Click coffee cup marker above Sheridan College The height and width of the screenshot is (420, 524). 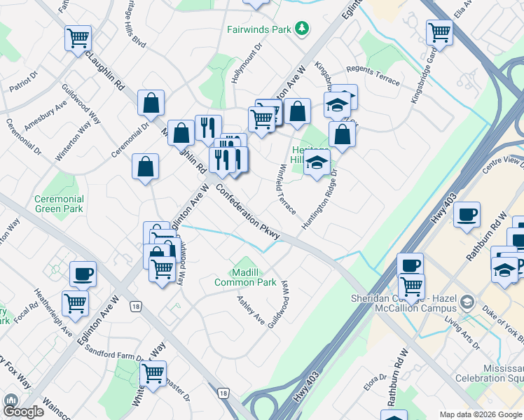coord(411,264)
